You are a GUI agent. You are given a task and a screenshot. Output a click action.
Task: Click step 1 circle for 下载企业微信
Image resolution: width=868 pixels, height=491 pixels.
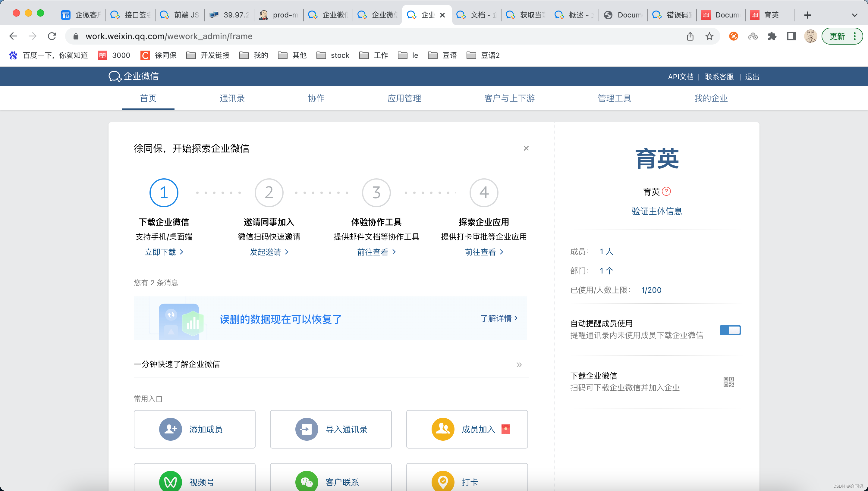coord(164,192)
